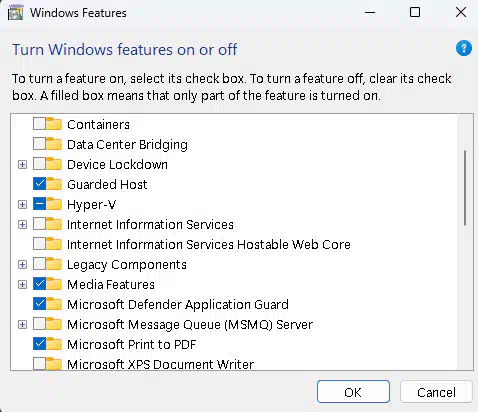Tick the Microsoft XPS Document Writer checkbox
The image size is (478, 412).
[x=39, y=364]
